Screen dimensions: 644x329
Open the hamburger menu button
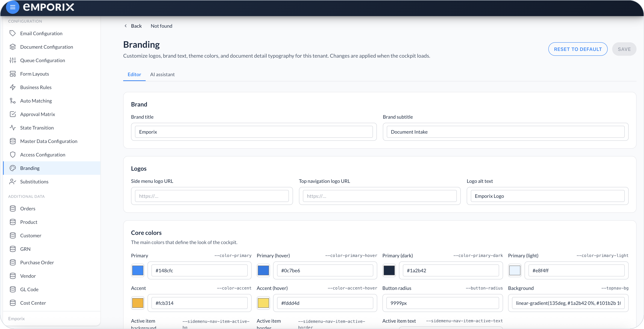(13, 7)
